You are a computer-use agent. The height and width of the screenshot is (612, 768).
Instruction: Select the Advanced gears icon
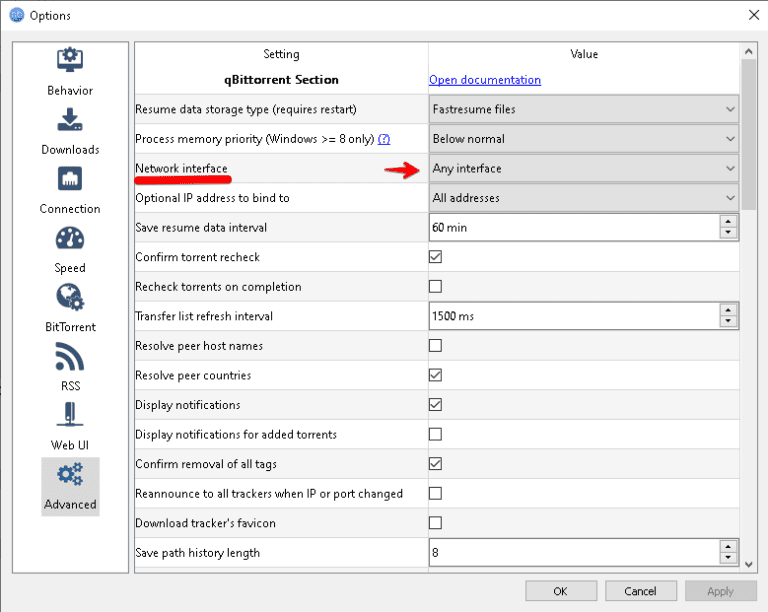click(70, 474)
